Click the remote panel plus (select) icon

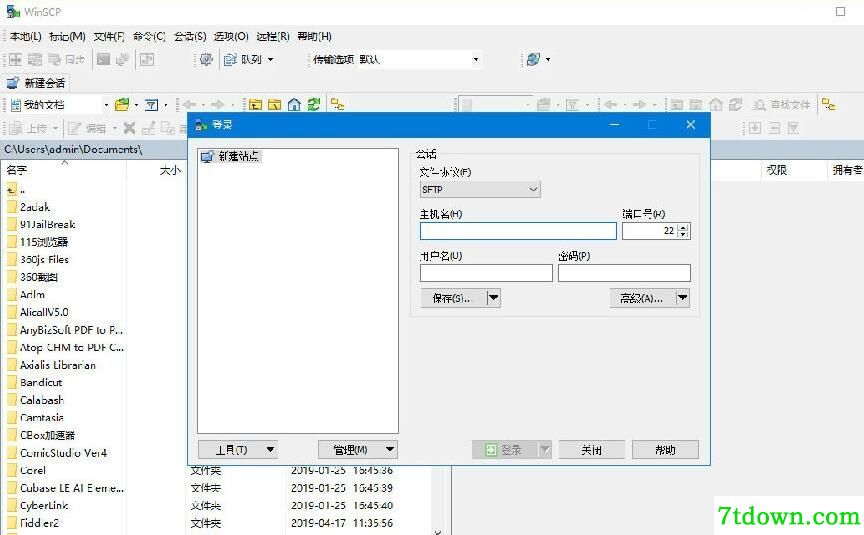click(755, 128)
